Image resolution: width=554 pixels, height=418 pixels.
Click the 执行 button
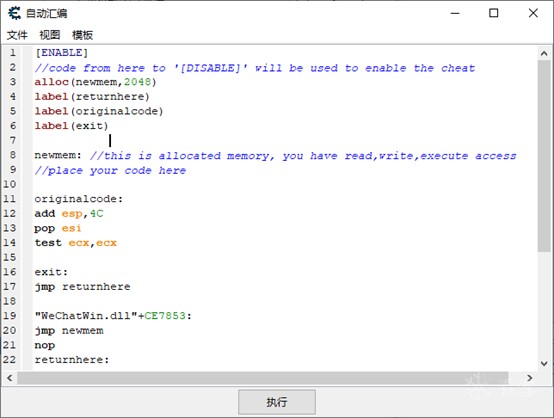277,402
